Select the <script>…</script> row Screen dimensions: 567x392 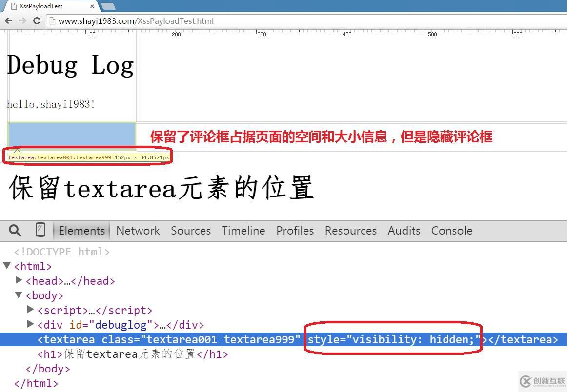(x=95, y=311)
